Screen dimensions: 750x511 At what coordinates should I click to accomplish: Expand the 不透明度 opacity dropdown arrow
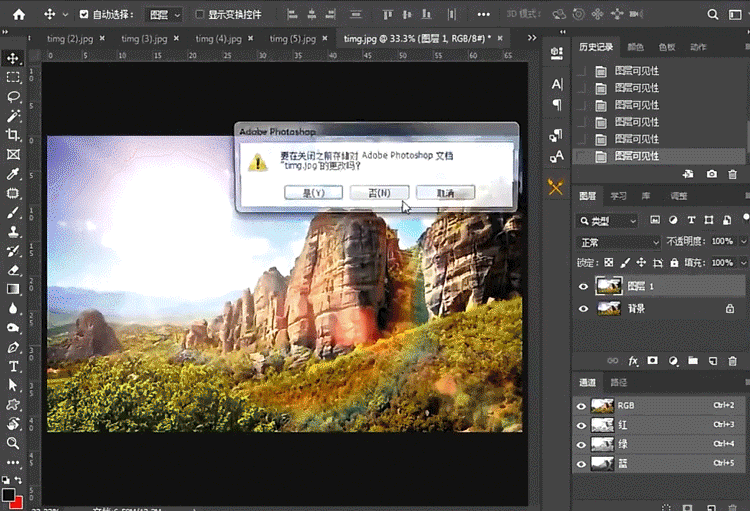click(x=743, y=241)
